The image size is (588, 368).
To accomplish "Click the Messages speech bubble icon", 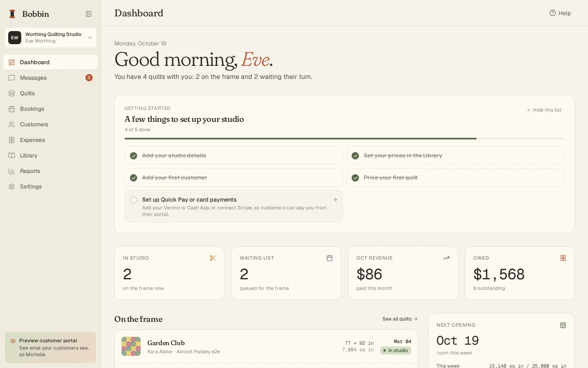I will 12,78.
